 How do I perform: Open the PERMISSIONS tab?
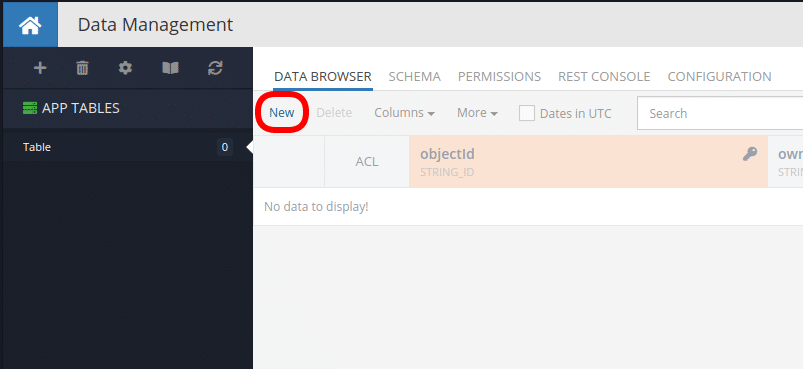coord(499,77)
